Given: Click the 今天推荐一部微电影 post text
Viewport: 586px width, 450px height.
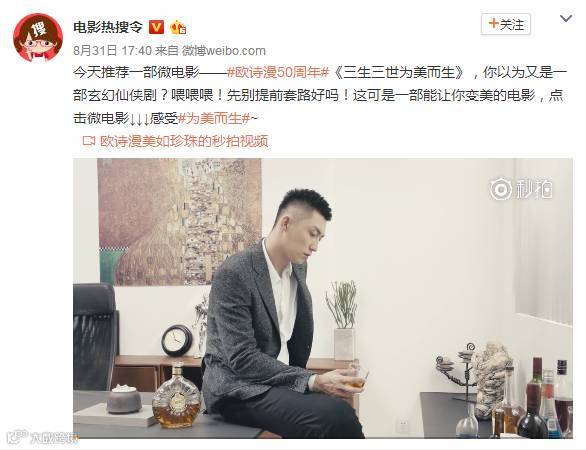Looking at the screenshot, I should pyautogui.click(x=136, y=72).
